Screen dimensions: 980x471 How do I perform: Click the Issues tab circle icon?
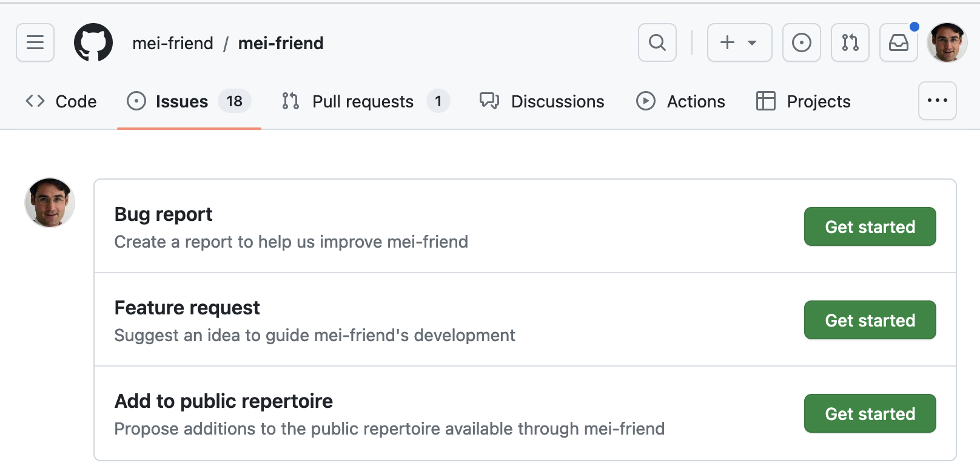tap(136, 101)
